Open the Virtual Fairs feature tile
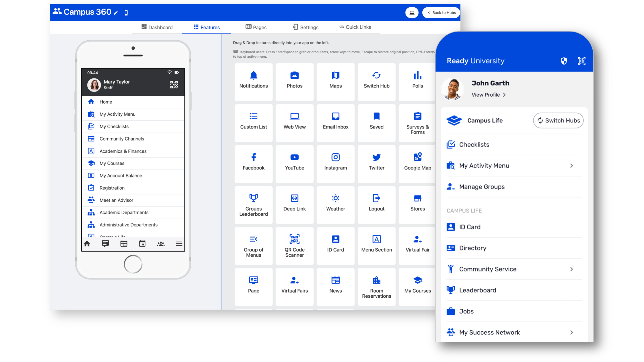The height and width of the screenshot is (362, 644). [x=294, y=287]
